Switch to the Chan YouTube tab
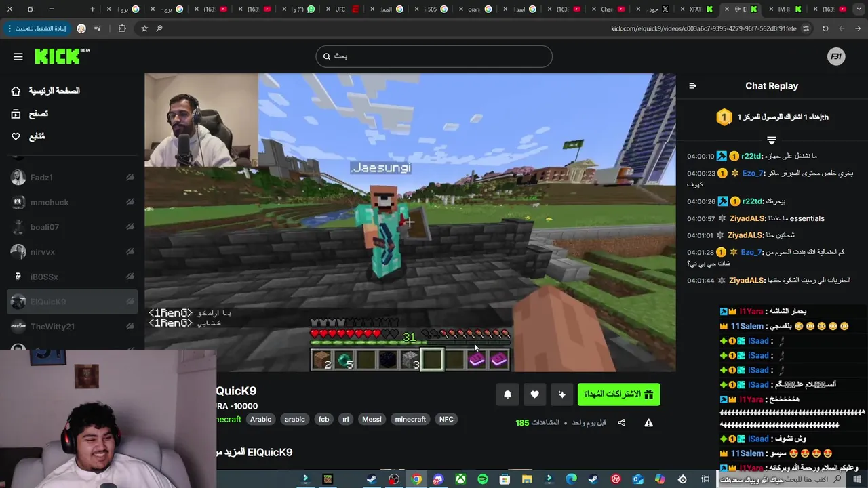This screenshot has height=488, width=868. [610, 9]
